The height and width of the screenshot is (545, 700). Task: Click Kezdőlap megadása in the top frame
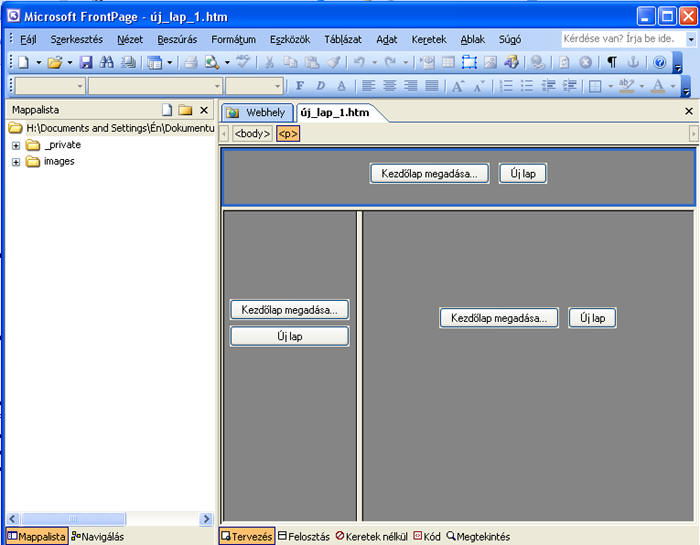(x=429, y=173)
